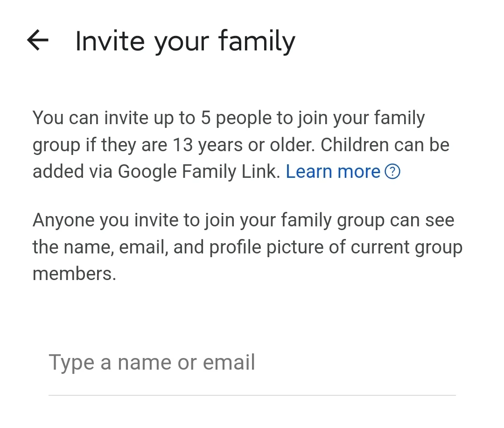Click the word 'Learn' in the blue link
Viewport: 504px width, 428px height.
coord(309,171)
